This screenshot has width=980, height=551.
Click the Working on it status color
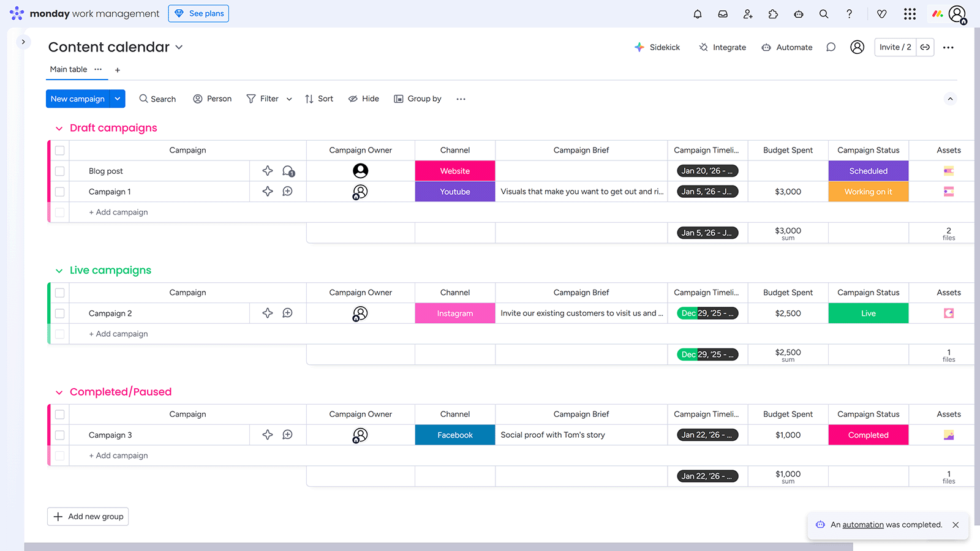(x=868, y=191)
